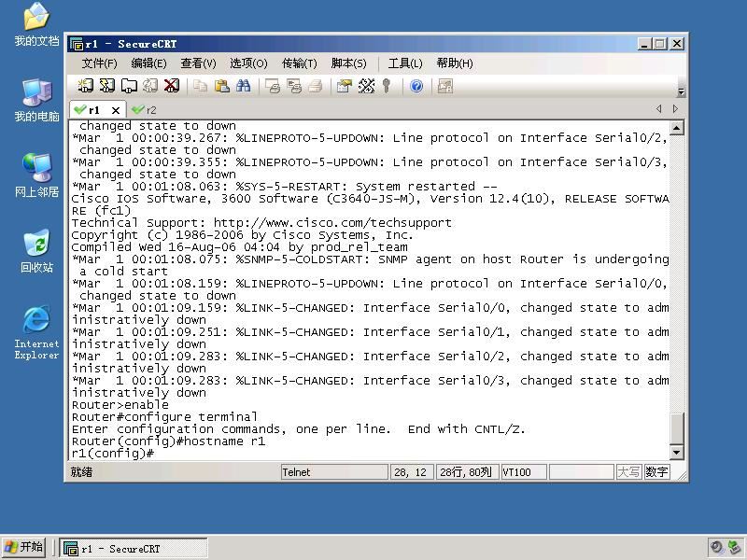Click the 开始 Start button
This screenshot has width=747, height=560.
(23, 548)
